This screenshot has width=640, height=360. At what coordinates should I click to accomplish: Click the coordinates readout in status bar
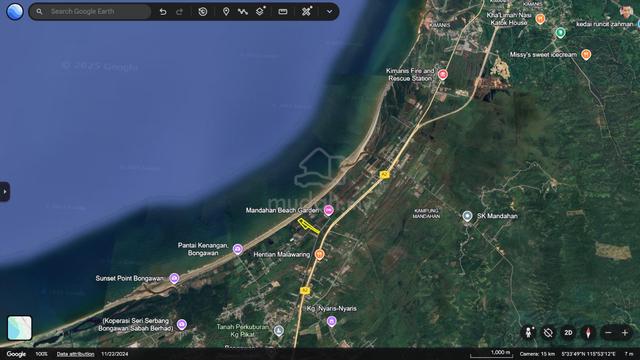[x=588, y=354]
